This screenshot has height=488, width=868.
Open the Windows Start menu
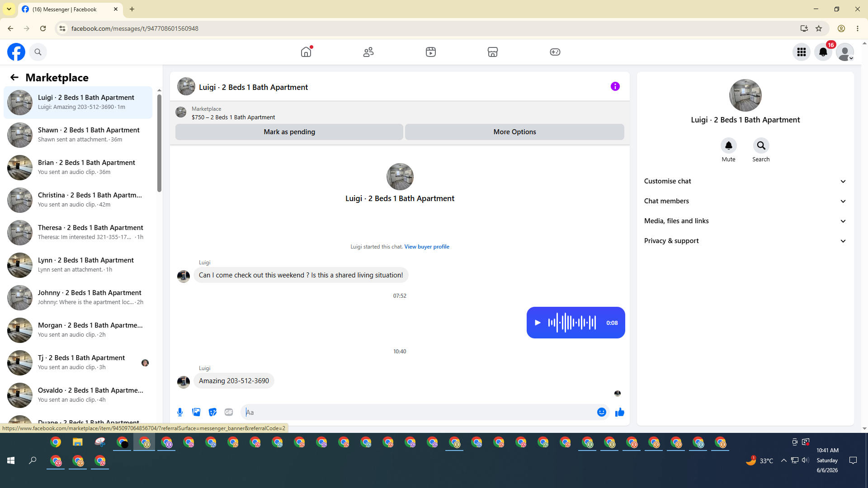pyautogui.click(x=11, y=460)
